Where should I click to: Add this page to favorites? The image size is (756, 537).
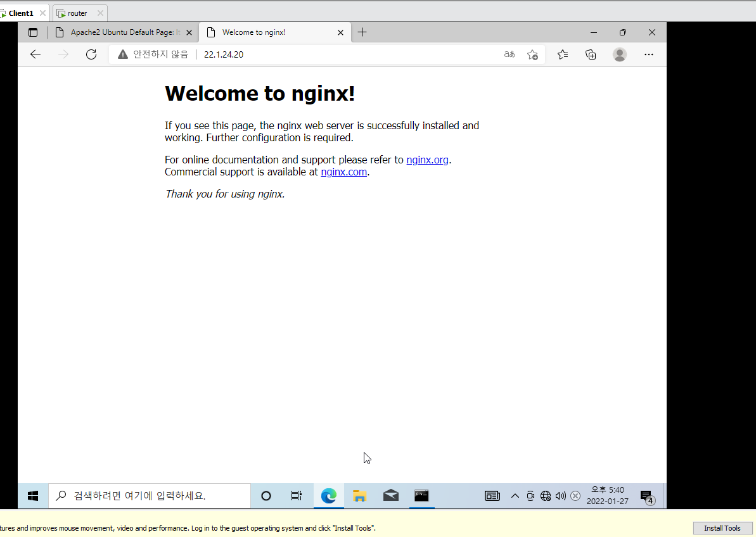coord(532,54)
